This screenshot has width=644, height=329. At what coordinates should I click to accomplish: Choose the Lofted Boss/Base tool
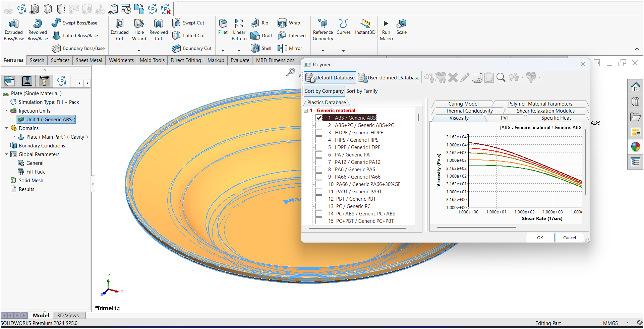[x=75, y=36]
